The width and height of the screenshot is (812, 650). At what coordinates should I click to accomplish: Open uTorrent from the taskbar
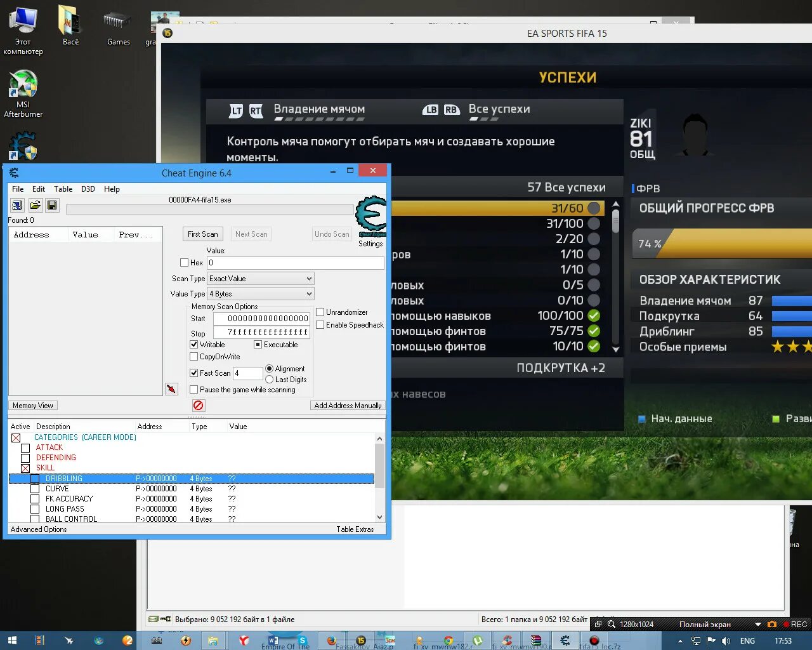(x=478, y=640)
